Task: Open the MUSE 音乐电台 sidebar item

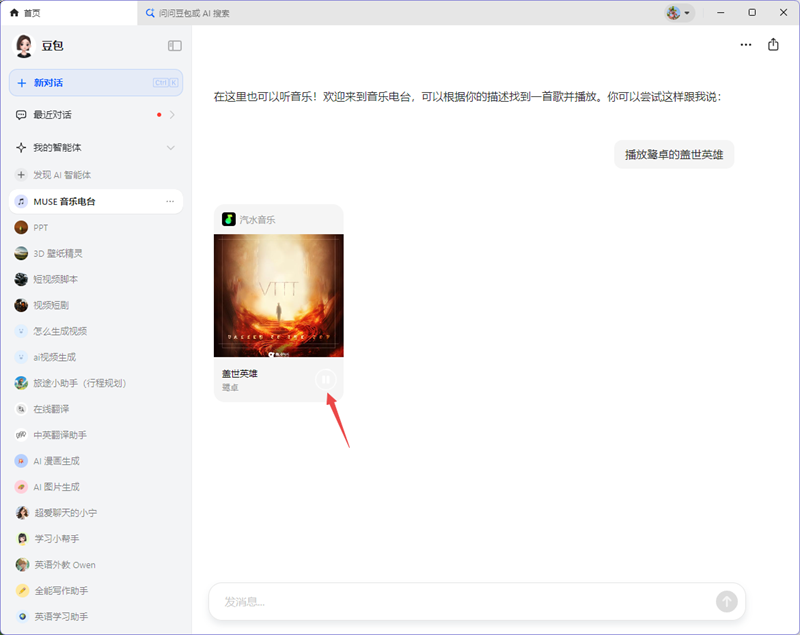Action: point(80,201)
